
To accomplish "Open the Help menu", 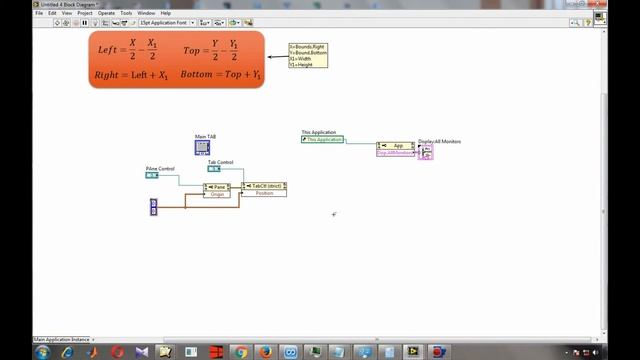I will point(165,13).
